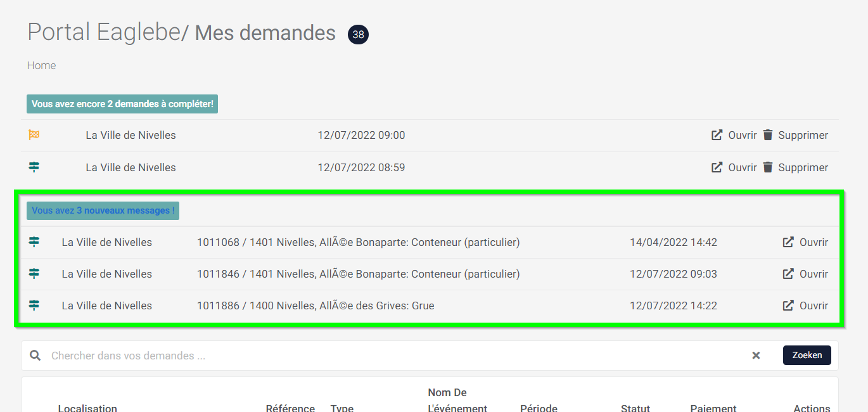Click signpost icon for message 1011068

point(34,242)
